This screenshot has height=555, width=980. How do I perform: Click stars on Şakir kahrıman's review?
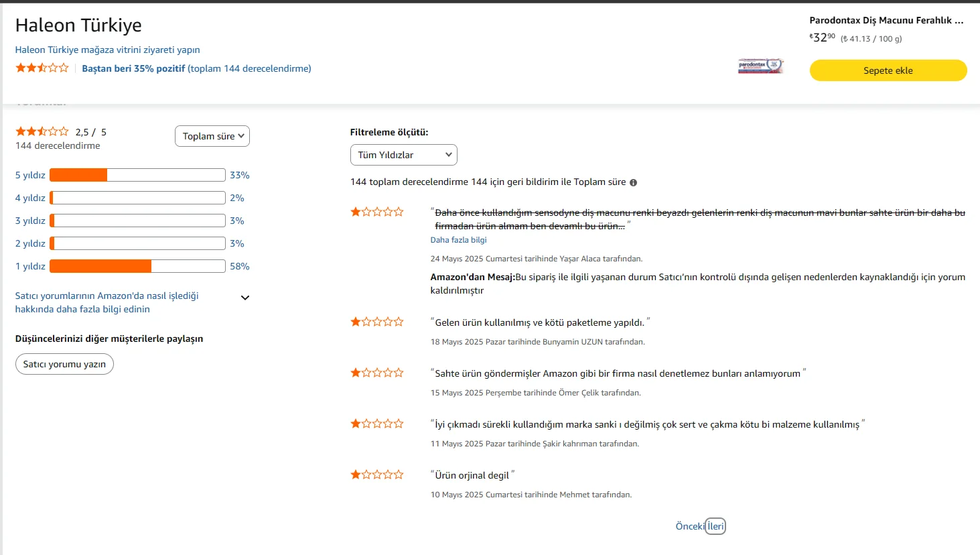click(377, 424)
